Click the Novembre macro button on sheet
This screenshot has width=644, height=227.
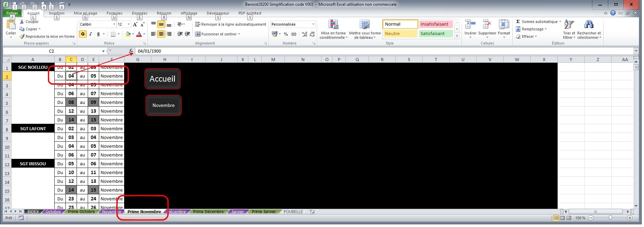163,105
